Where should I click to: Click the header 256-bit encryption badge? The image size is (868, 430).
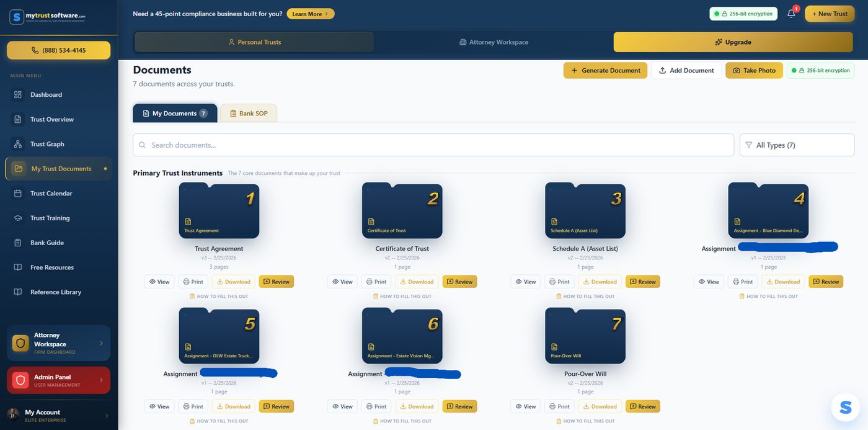click(x=743, y=14)
